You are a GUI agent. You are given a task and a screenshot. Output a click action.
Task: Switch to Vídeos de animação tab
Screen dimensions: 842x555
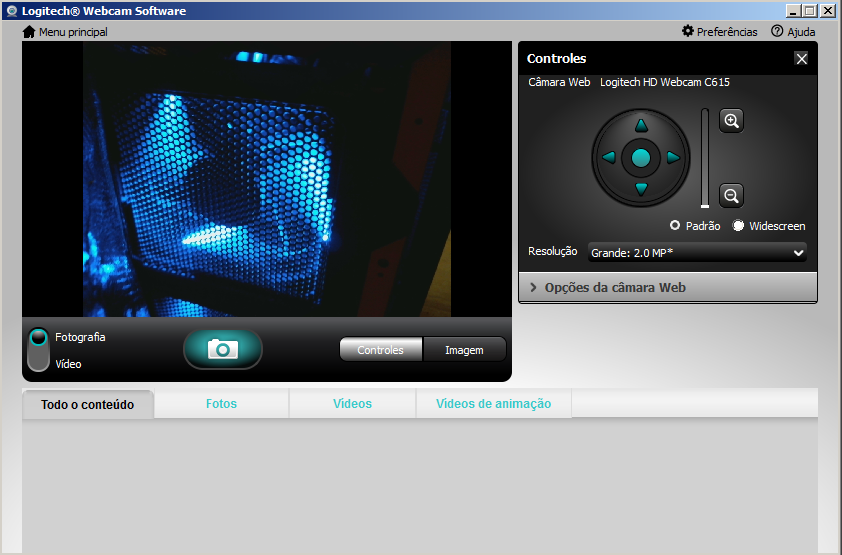pyautogui.click(x=493, y=404)
